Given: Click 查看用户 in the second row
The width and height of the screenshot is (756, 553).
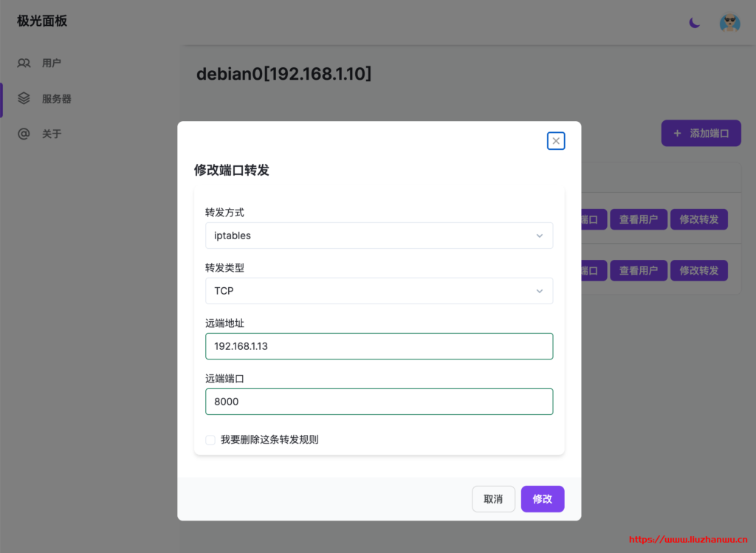Looking at the screenshot, I should 639,270.
